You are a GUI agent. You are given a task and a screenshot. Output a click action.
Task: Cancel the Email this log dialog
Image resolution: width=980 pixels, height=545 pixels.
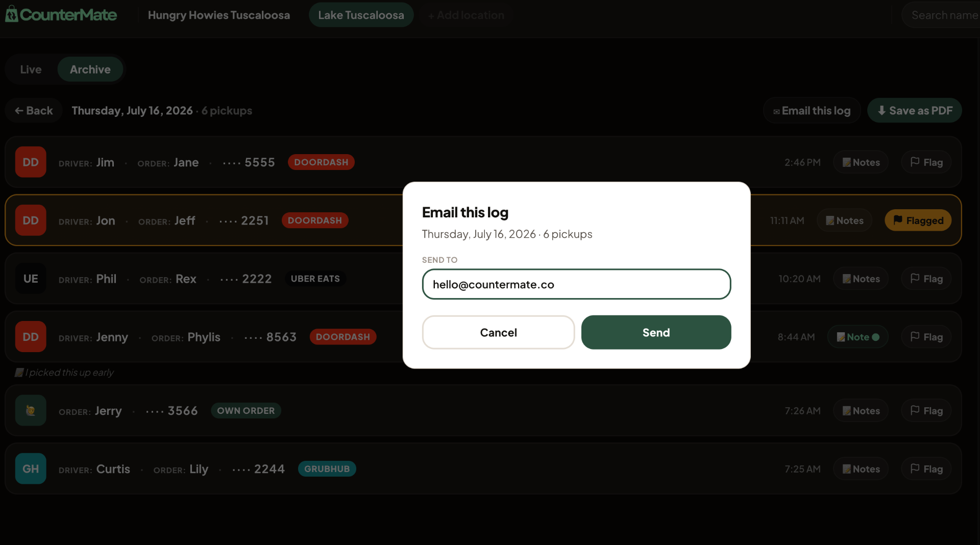pyautogui.click(x=498, y=333)
